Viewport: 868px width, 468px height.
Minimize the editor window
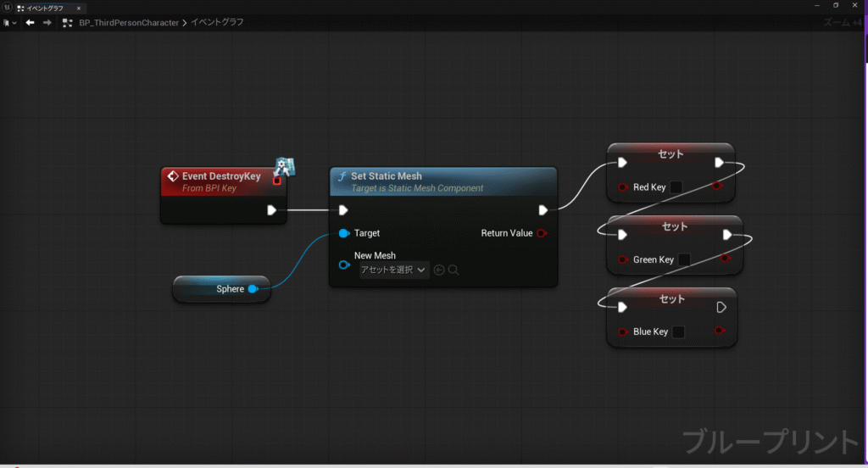817,5
